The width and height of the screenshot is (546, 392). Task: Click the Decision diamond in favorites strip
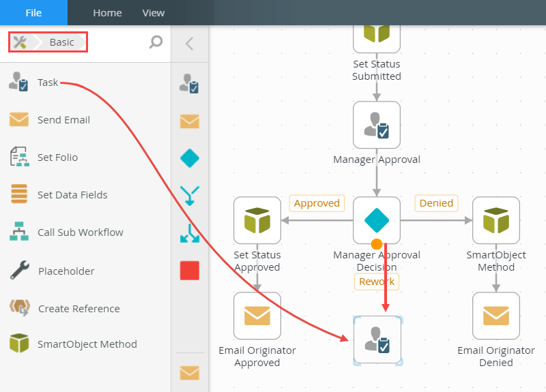tap(190, 158)
